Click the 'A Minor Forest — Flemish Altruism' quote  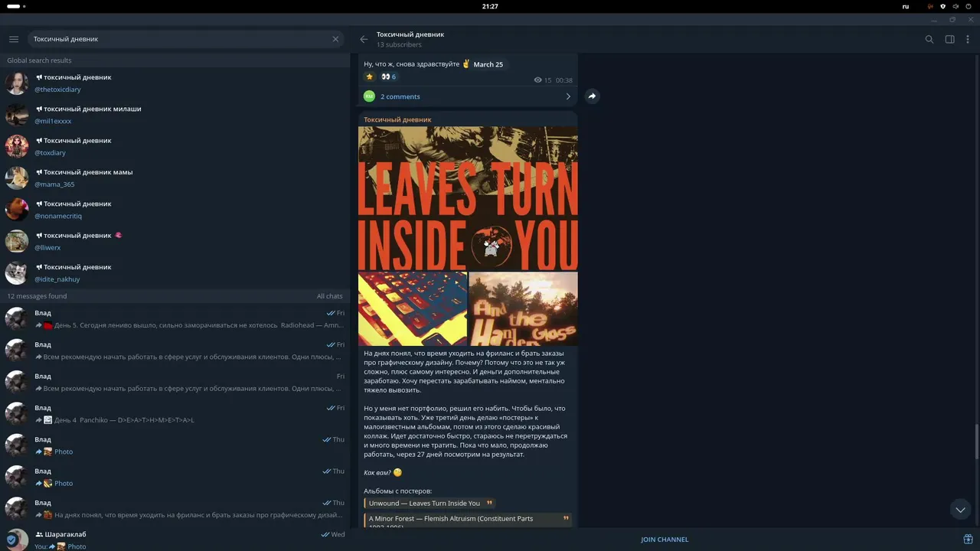click(x=468, y=520)
